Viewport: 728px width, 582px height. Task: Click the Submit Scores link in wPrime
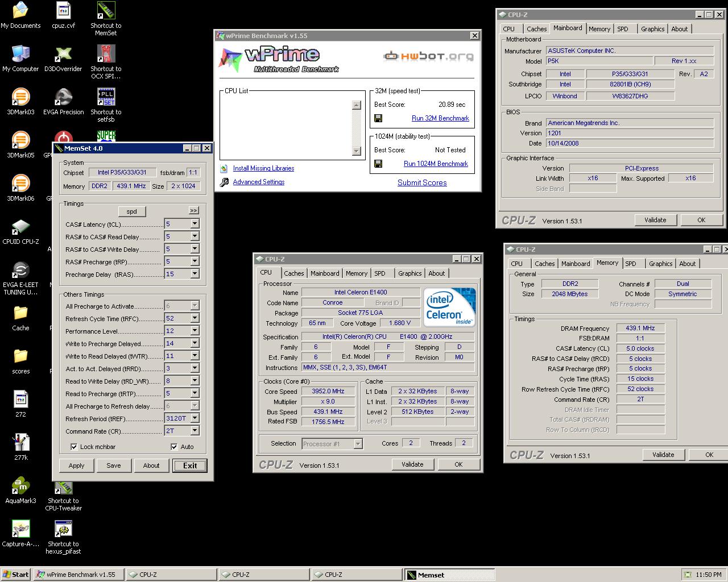(x=422, y=182)
